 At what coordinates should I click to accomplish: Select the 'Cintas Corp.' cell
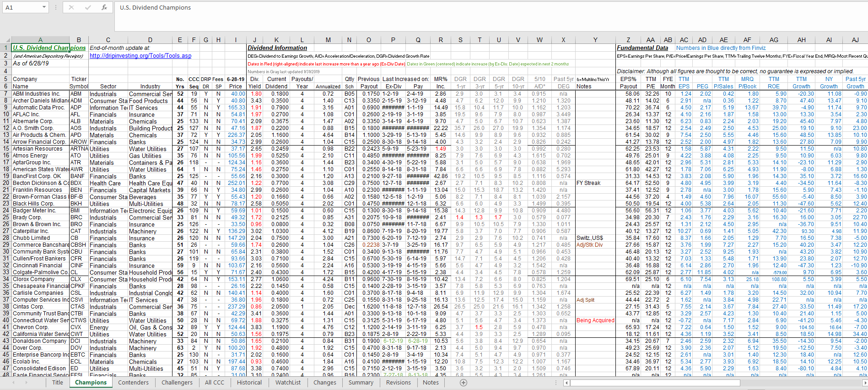click(x=40, y=307)
